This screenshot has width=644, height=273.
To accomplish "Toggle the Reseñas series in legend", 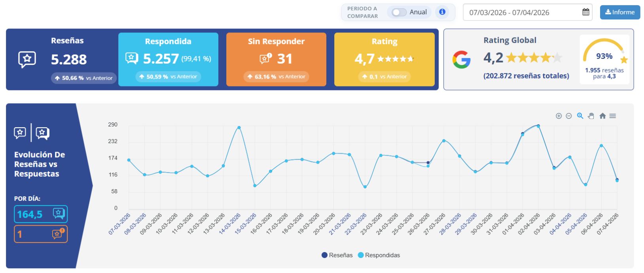I will click(337, 255).
